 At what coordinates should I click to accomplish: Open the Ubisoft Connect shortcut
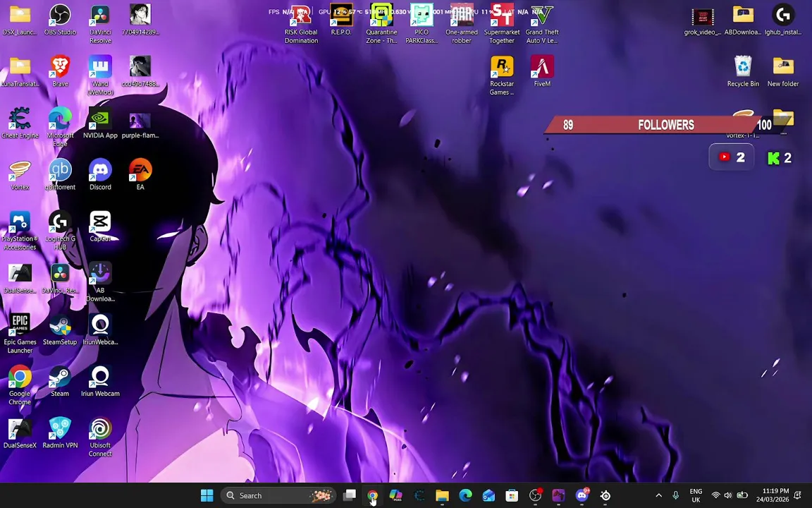(x=100, y=438)
